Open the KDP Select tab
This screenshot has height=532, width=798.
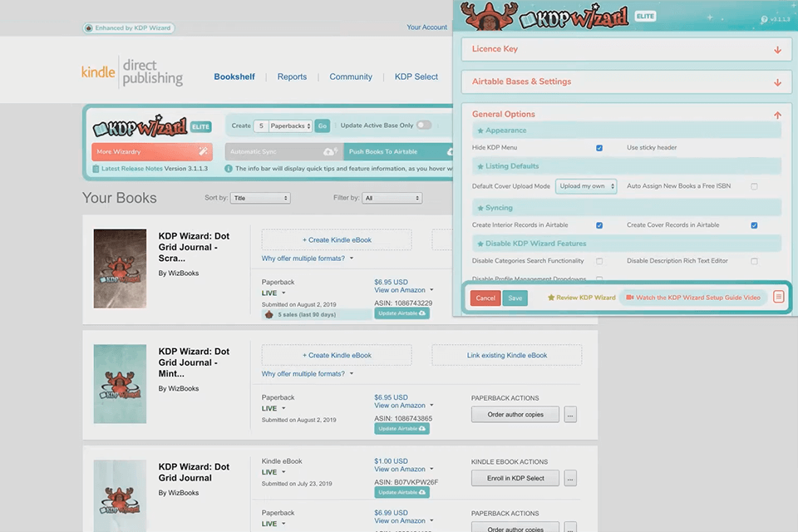[x=416, y=76]
